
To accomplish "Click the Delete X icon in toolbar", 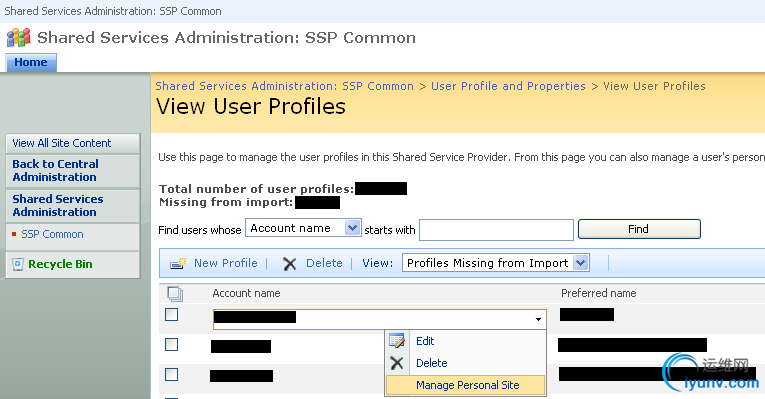I will [290, 264].
